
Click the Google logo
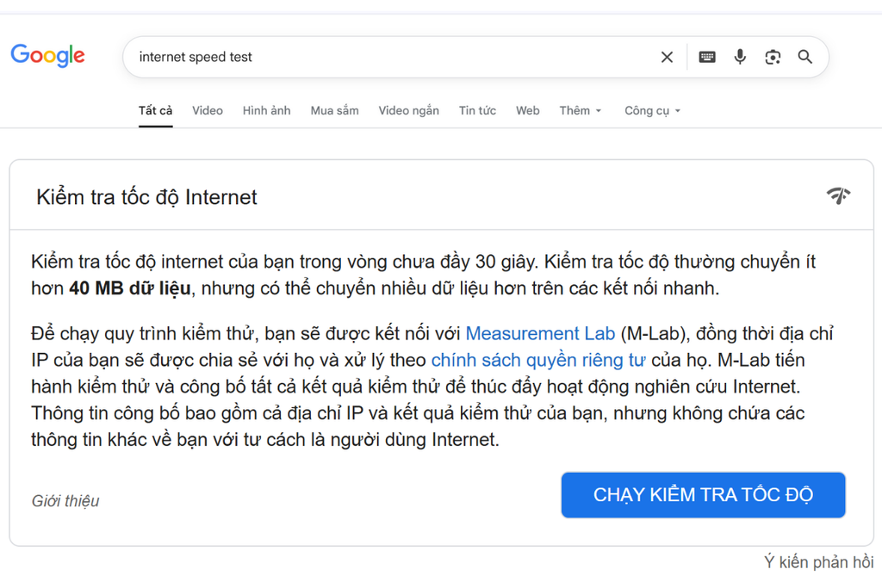48,56
